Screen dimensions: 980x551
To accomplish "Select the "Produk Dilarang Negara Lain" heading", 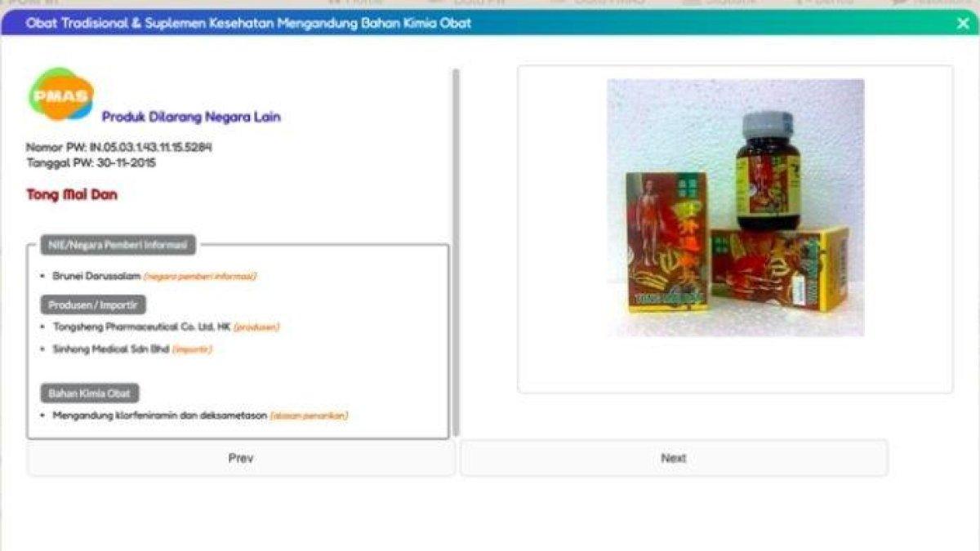I will point(191,117).
